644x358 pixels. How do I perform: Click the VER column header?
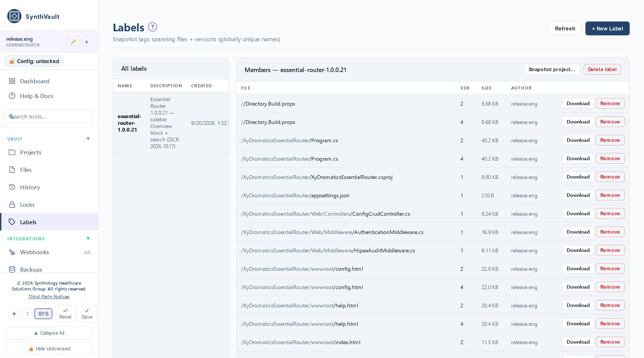coord(465,88)
